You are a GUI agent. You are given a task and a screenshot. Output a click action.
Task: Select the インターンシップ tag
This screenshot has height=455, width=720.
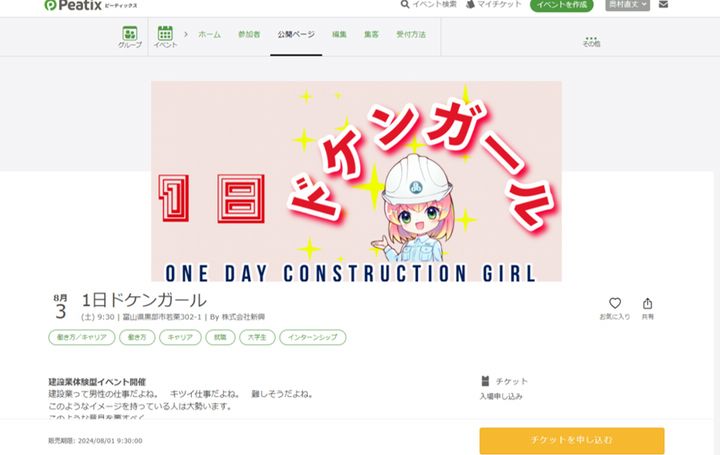coord(313,337)
